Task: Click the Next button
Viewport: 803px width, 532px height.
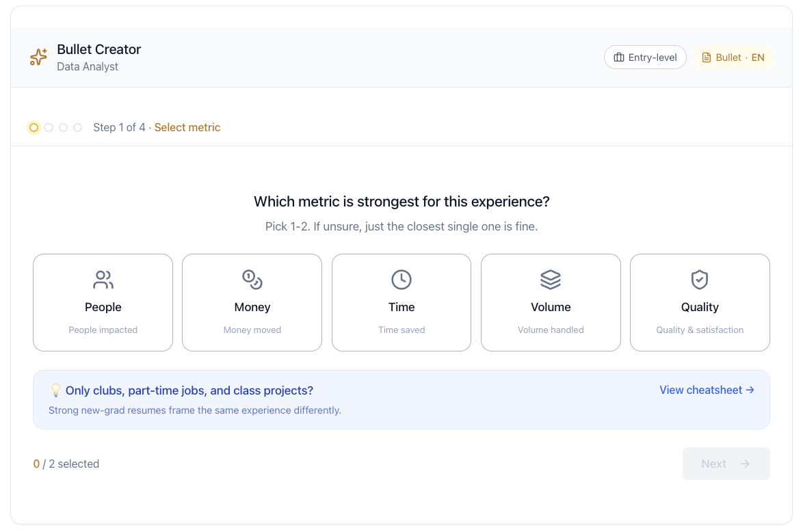Action: point(726,464)
